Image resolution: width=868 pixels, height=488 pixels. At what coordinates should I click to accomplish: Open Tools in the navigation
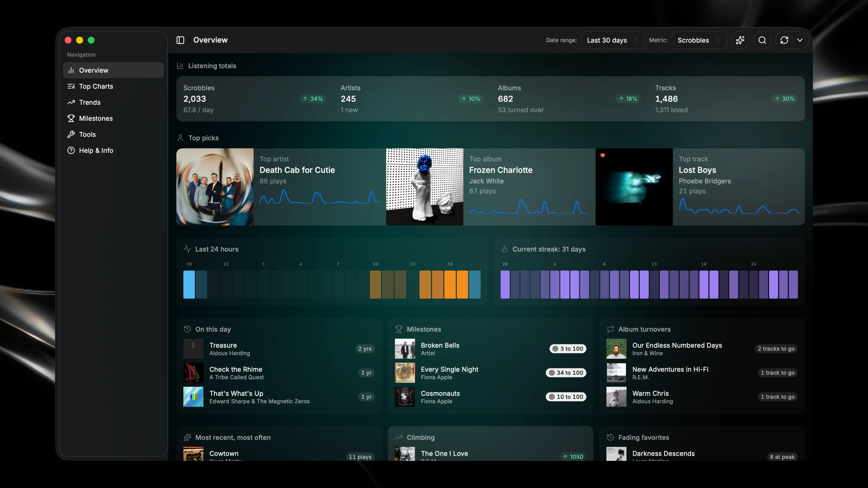click(x=113, y=134)
